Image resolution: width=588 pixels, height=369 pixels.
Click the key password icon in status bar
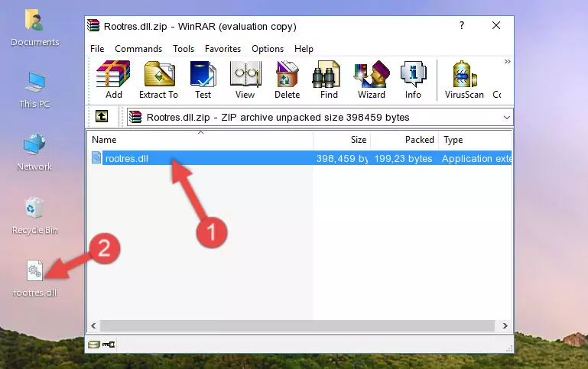[x=109, y=344]
